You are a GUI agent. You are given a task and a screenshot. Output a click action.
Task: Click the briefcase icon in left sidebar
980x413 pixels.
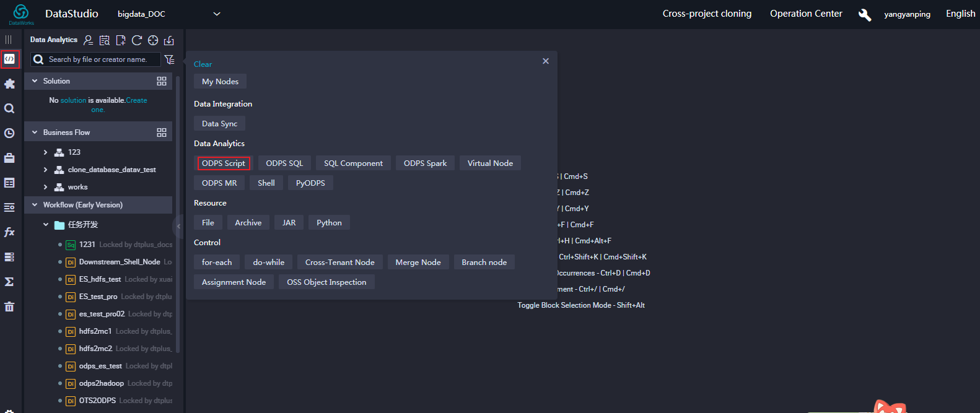point(9,158)
